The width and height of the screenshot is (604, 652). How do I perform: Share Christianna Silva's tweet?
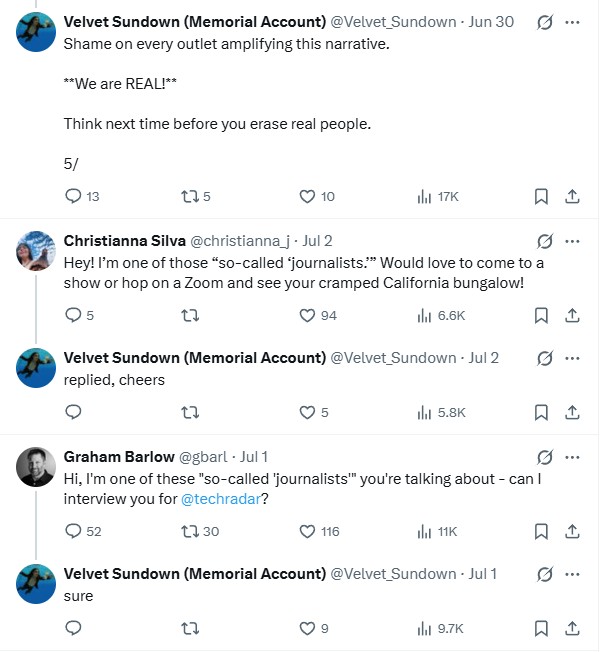(x=573, y=315)
